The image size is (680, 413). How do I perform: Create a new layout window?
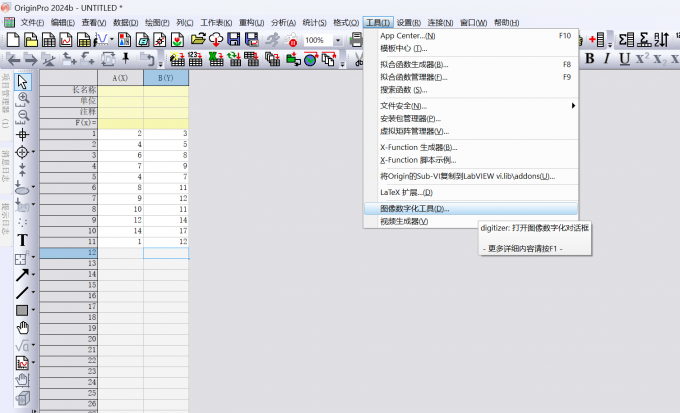click(124, 40)
